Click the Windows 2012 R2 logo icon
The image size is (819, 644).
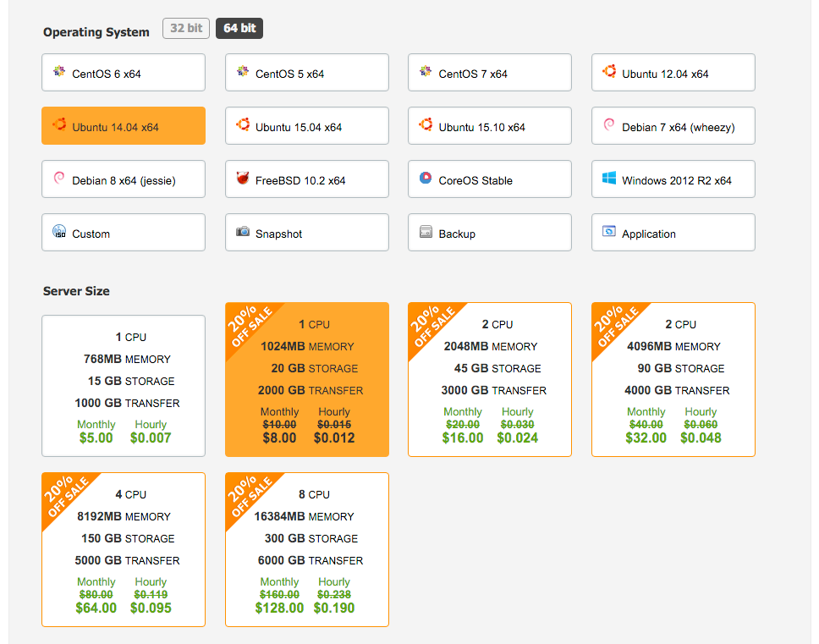pyautogui.click(x=608, y=179)
